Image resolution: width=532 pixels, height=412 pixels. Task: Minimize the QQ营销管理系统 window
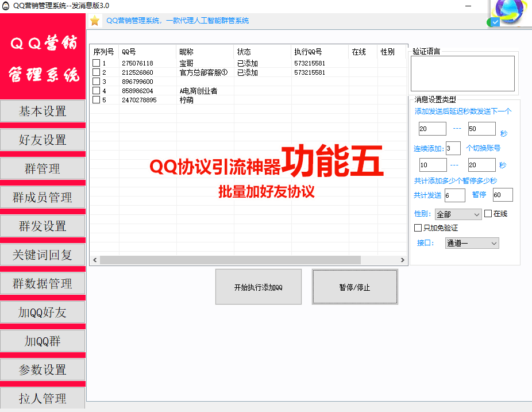(468, 6)
